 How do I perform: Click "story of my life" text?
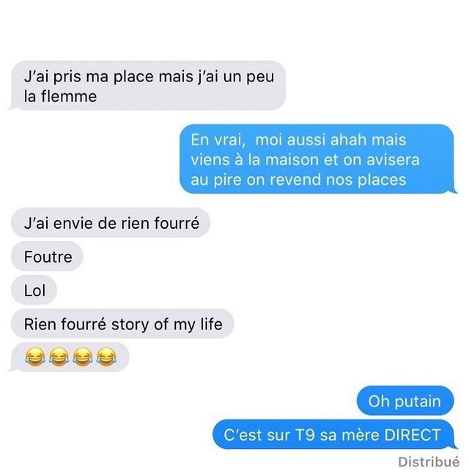167,324
